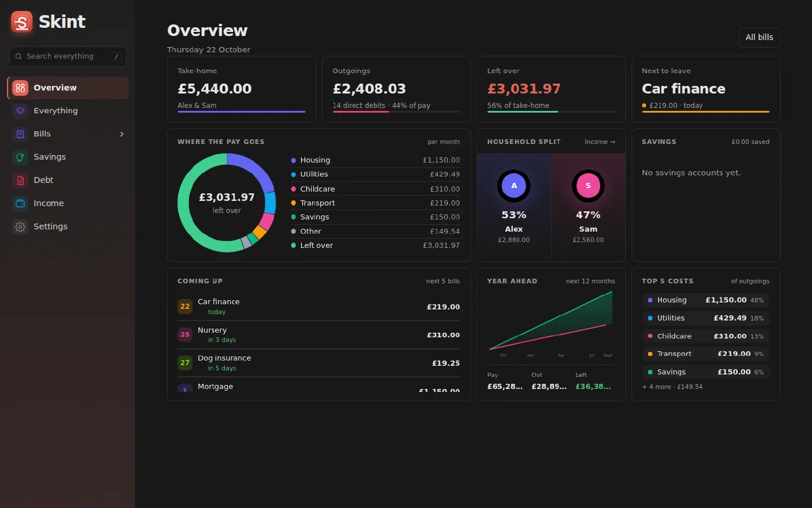
Task: Open the Income page
Action: click(x=68, y=204)
